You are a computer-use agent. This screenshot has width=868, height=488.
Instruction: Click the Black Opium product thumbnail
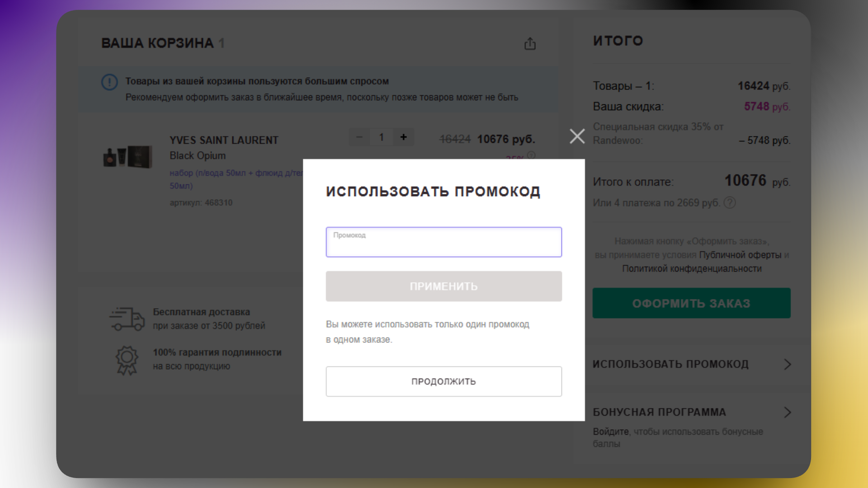coord(127,157)
